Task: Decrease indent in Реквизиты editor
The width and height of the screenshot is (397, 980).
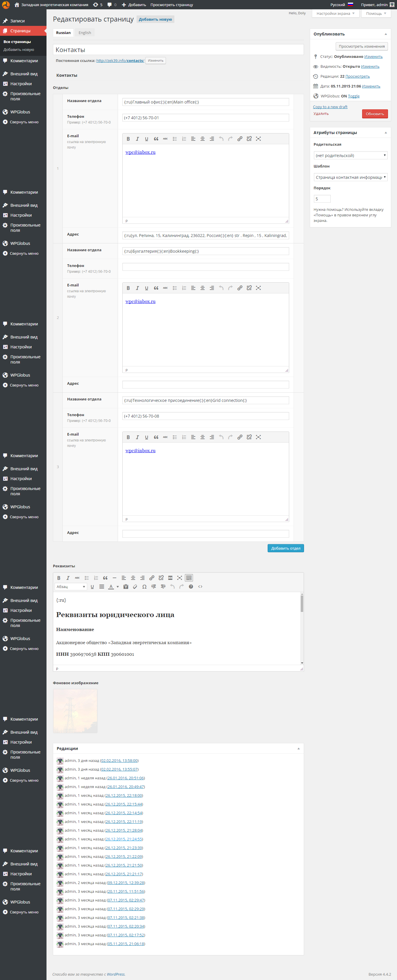Action: [x=154, y=587]
